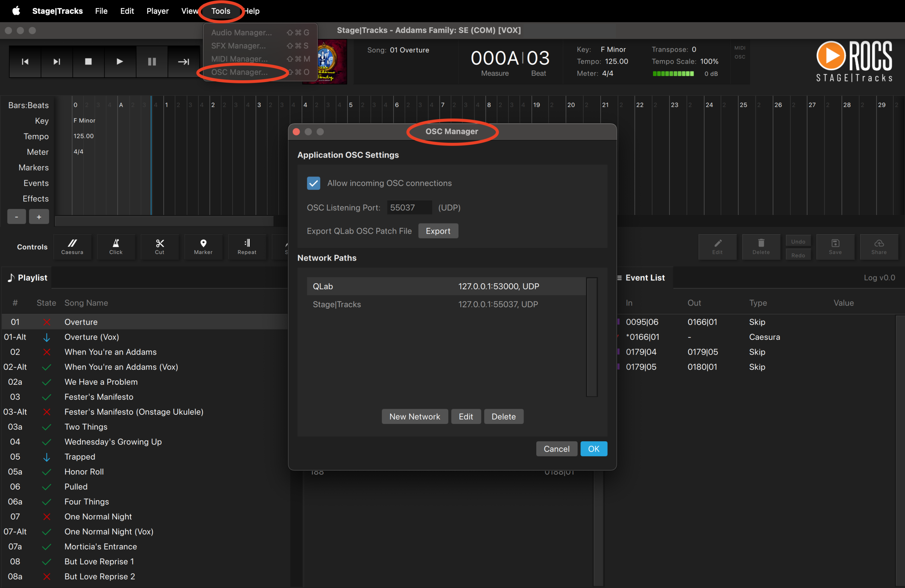Screen dimensions: 905x588
Task: Click the next track transport button
Action: point(57,62)
